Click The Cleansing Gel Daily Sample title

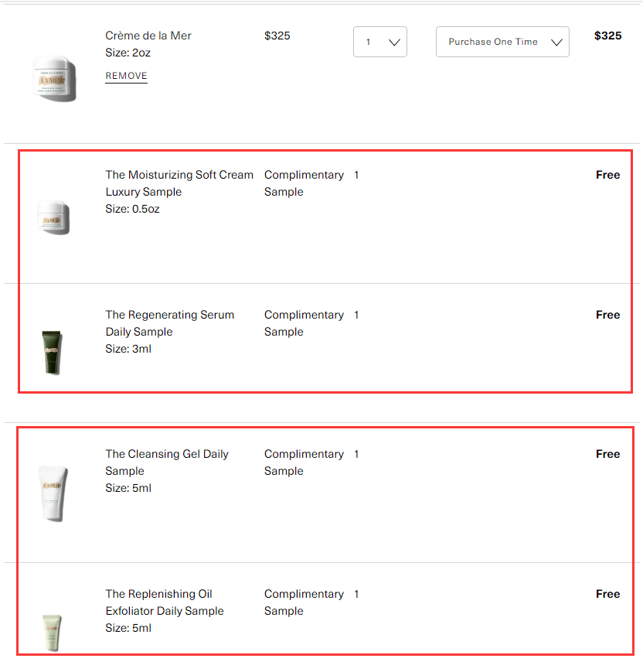point(167,462)
